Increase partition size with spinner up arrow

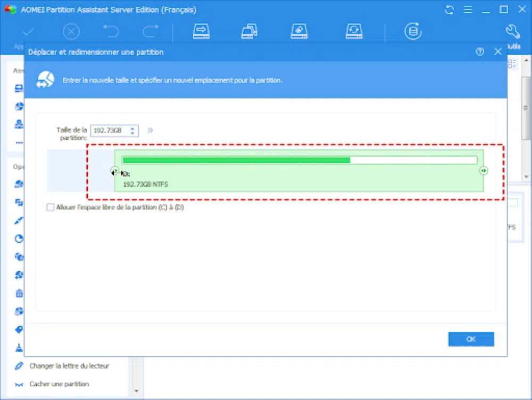click(x=132, y=128)
